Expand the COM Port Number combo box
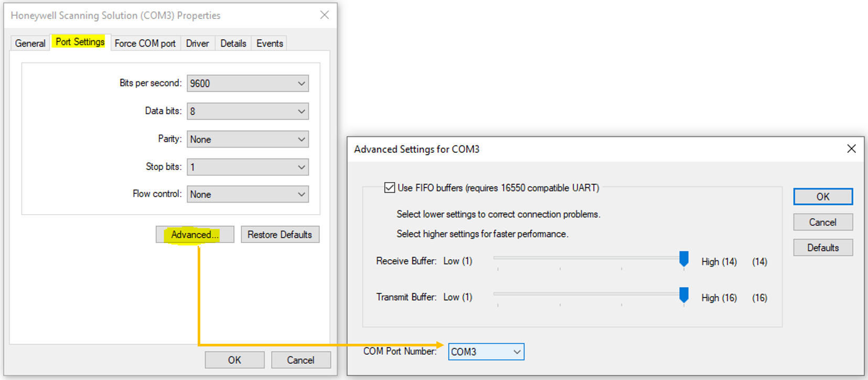The height and width of the screenshot is (380, 868). (x=486, y=352)
